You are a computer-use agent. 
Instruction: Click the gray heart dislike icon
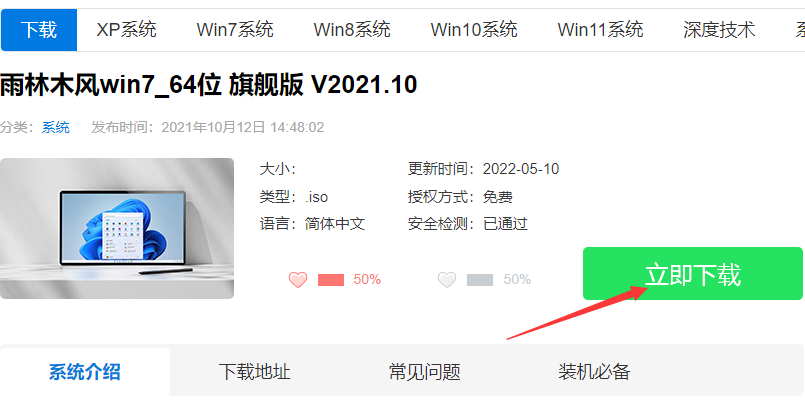(447, 280)
